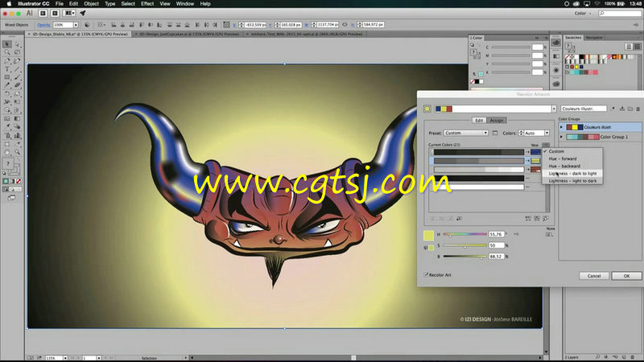Screen dimensions: 644x362
Task: Switch Swatches panel to list view
Action: 629,47
